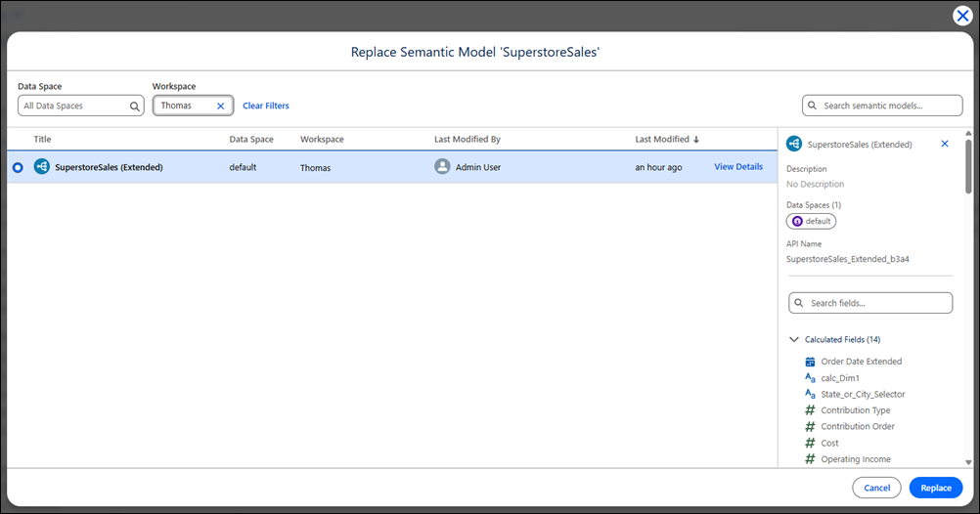Click the search semantic models magnifier icon
Image resolution: width=980 pixels, height=514 pixels.
click(x=812, y=106)
